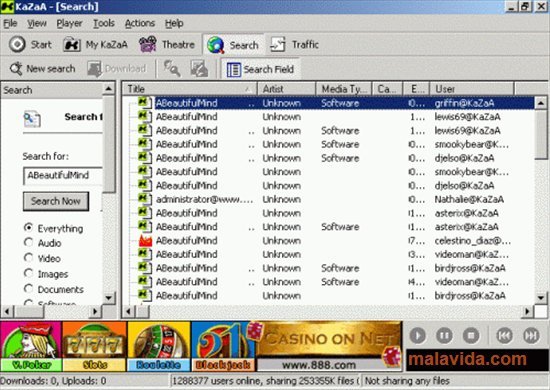Toggle the Search Field panel

point(260,69)
